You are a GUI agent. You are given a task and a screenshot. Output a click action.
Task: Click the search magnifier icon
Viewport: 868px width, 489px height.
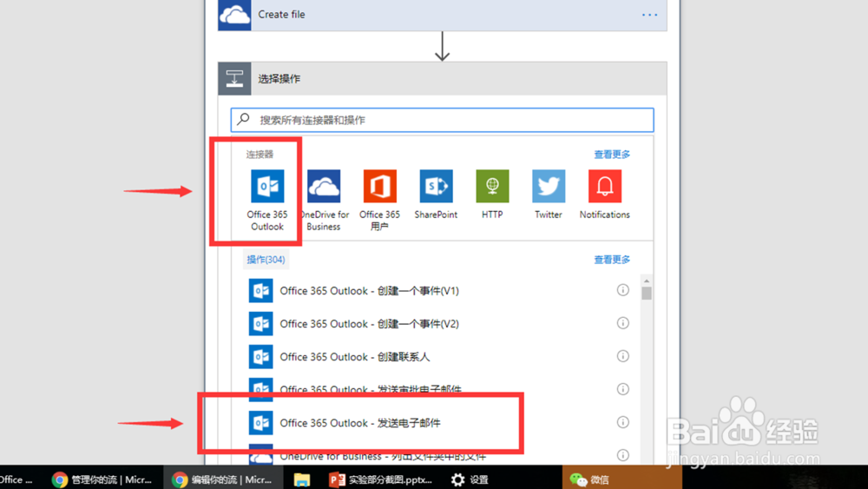(x=244, y=119)
